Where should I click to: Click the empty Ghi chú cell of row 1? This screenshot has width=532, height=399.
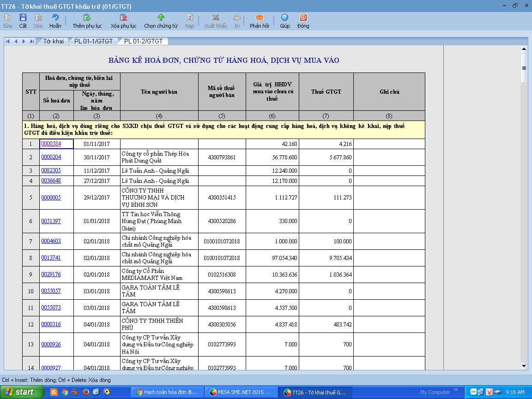pyautogui.click(x=389, y=144)
